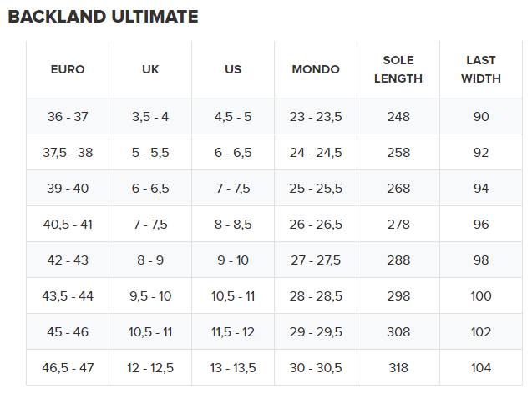Select the last width 90 cell
Viewport: 532px width, 394px height.
click(x=481, y=117)
